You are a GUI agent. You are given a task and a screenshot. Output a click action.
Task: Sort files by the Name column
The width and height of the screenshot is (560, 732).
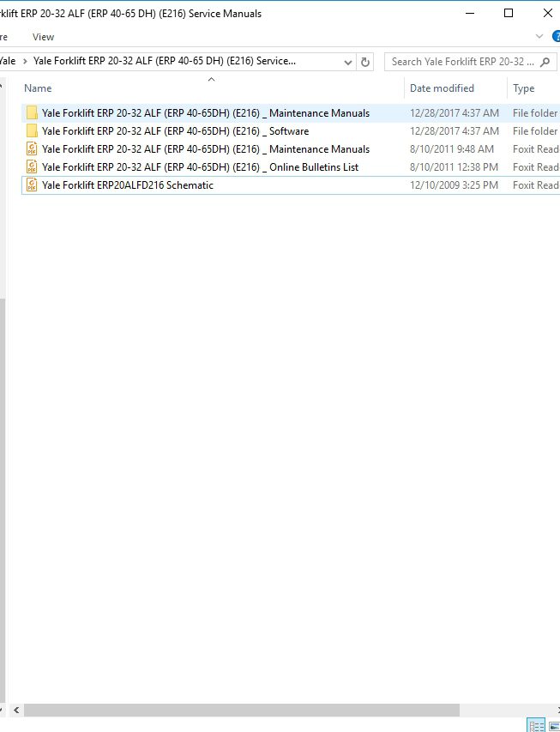[38, 88]
